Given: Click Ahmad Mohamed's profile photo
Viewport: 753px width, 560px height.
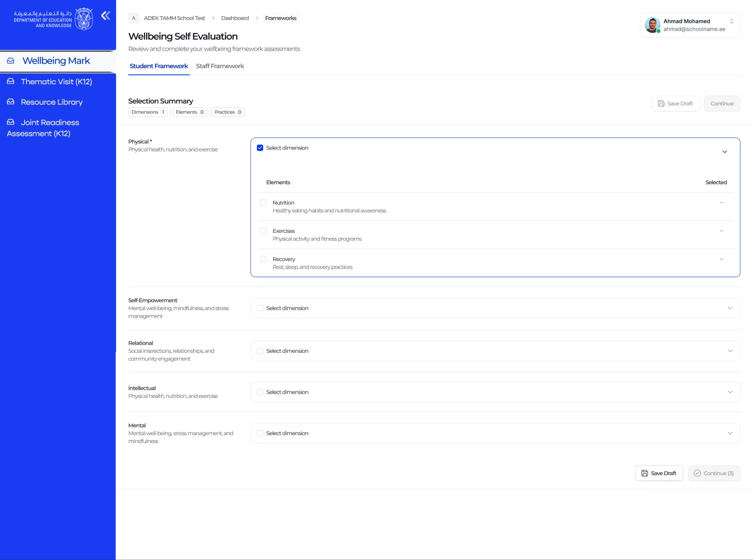Looking at the screenshot, I should click(652, 25).
